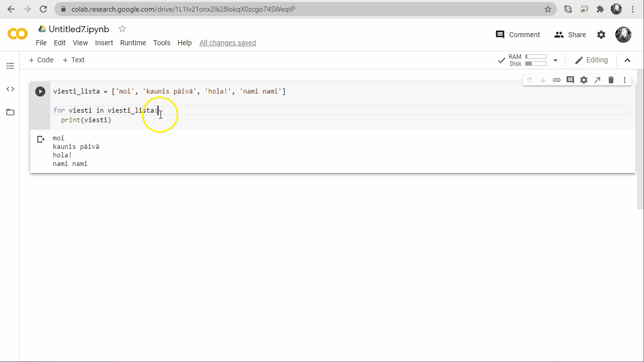The width and height of the screenshot is (644, 362).
Task: Open the code snippets sidebar panel
Action: coord(10,89)
